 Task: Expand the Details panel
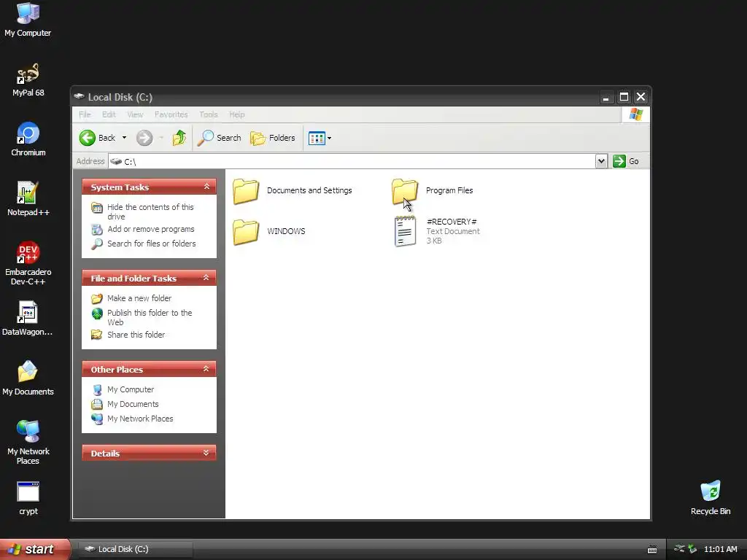206,453
